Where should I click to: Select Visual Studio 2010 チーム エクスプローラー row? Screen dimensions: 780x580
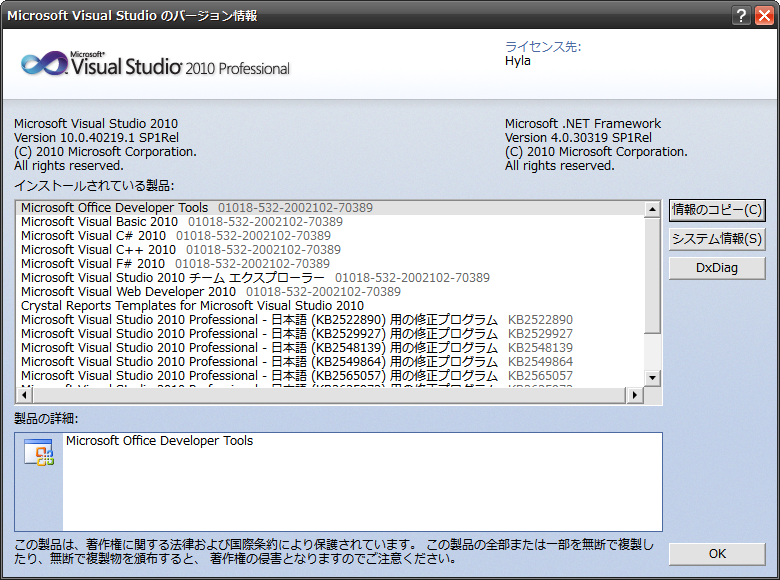[x=330, y=277]
